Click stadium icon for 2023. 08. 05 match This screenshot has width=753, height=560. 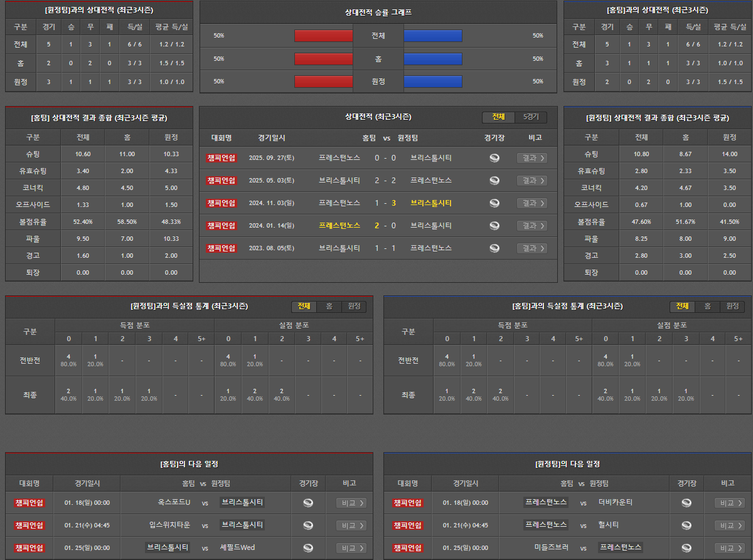point(494,248)
